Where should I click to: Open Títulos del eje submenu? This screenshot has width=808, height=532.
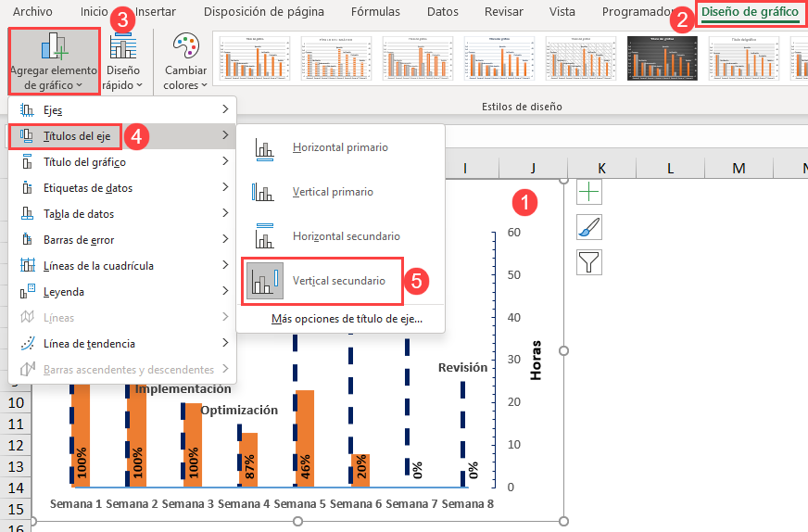[x=122, y=136]
